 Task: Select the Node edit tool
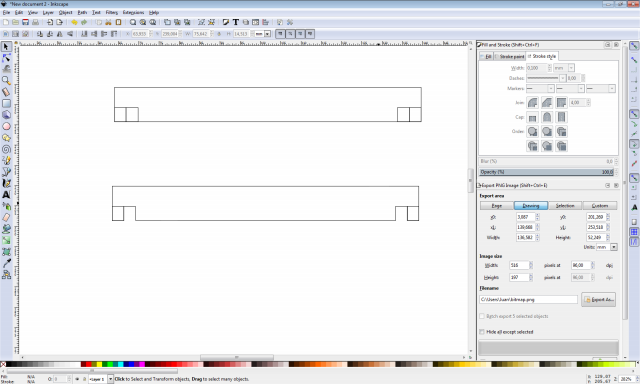[6, 58]
